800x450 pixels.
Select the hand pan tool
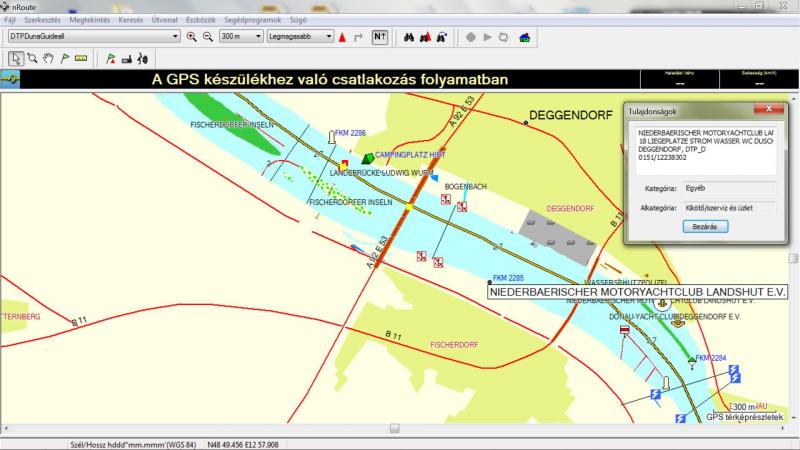[48, 59]
